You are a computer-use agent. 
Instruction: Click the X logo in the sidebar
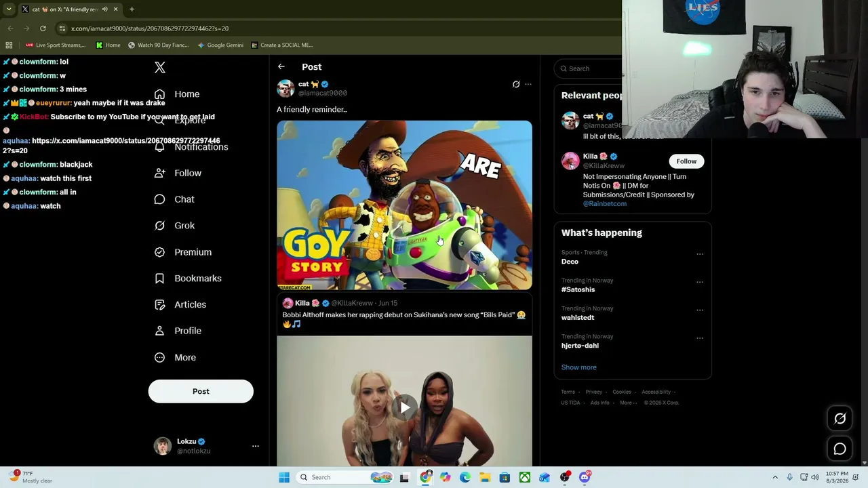(160, 67)
